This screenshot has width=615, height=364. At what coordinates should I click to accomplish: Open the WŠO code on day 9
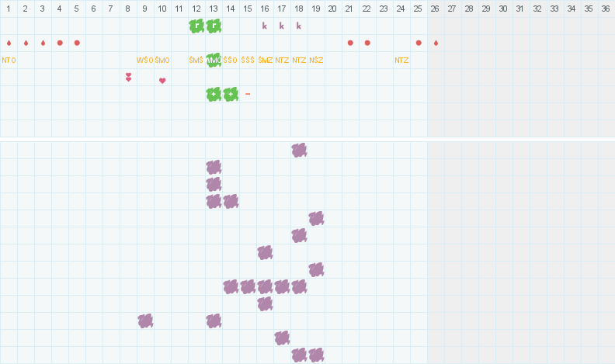coord(145,60)
